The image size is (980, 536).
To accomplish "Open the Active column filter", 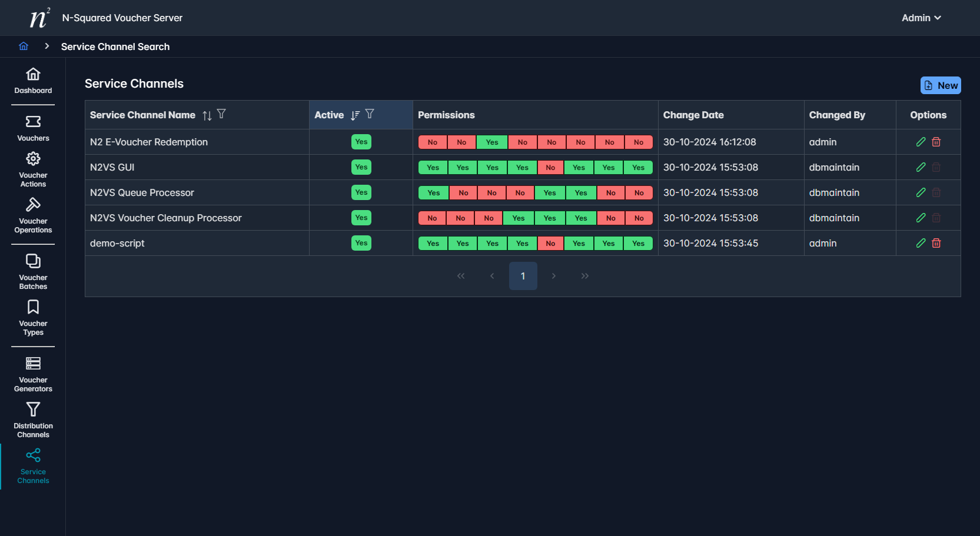I will (370, 114).
